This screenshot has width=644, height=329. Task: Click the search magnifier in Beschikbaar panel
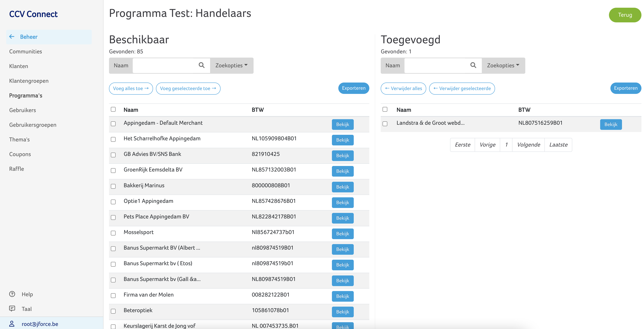coord(201,65)
